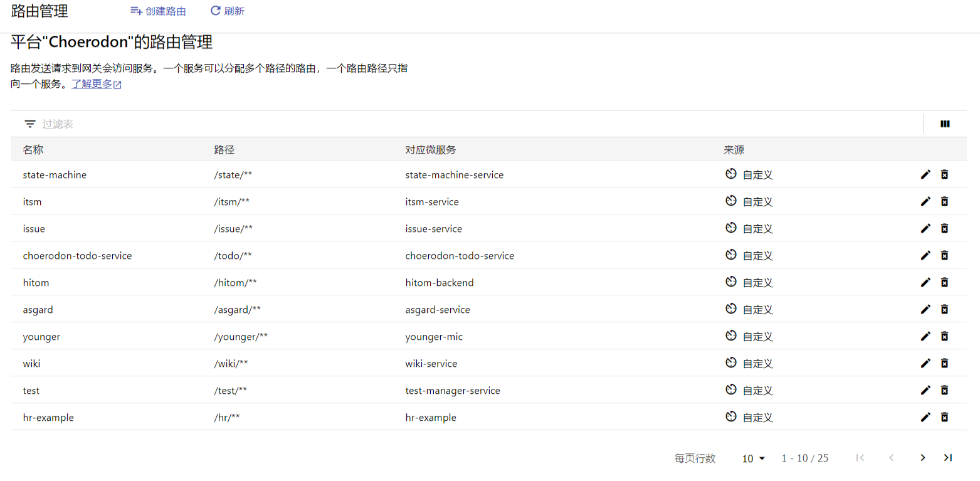980x481 pixels.
Task: Delete the issue route
Action: tap(944, 228)
